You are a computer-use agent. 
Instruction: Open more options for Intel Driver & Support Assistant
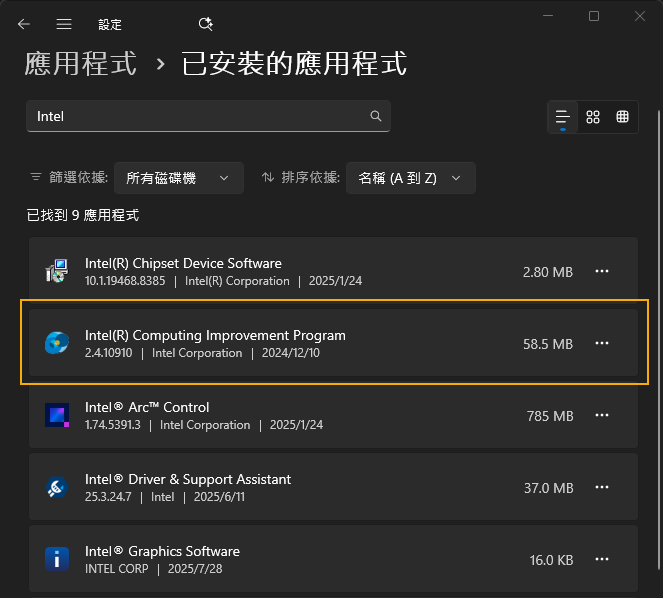click(x=602, y=487)
